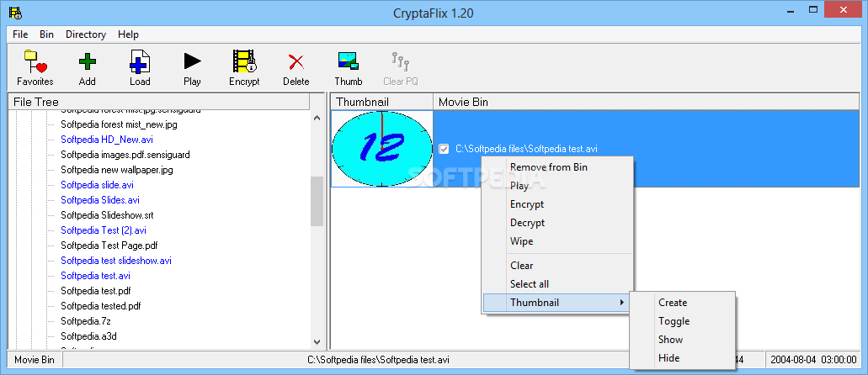Select Softpedia Slideshow.srt in tree

pos(108,215)
